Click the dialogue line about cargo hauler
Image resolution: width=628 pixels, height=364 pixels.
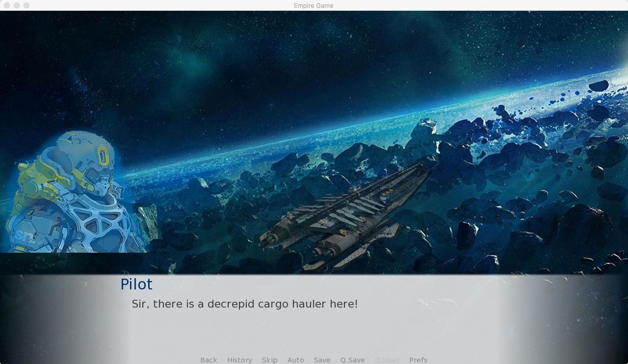[x=245, y=304]
